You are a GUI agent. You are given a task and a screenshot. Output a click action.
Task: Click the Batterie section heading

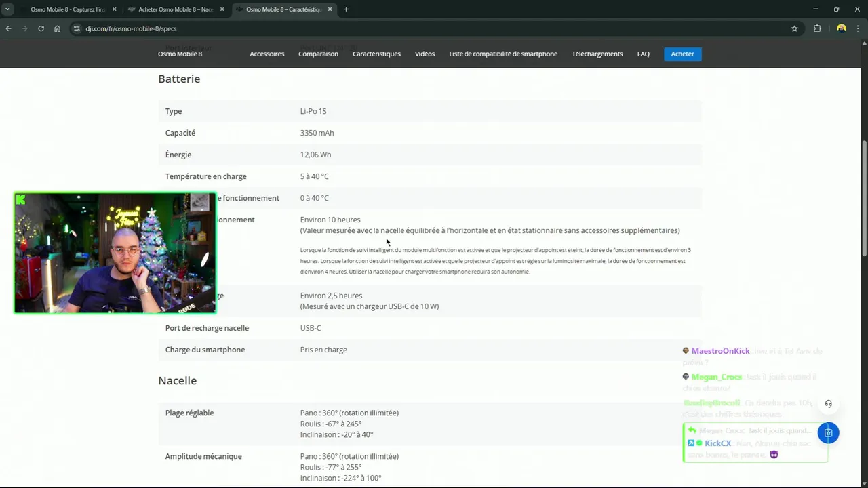(x=179, y=79)
